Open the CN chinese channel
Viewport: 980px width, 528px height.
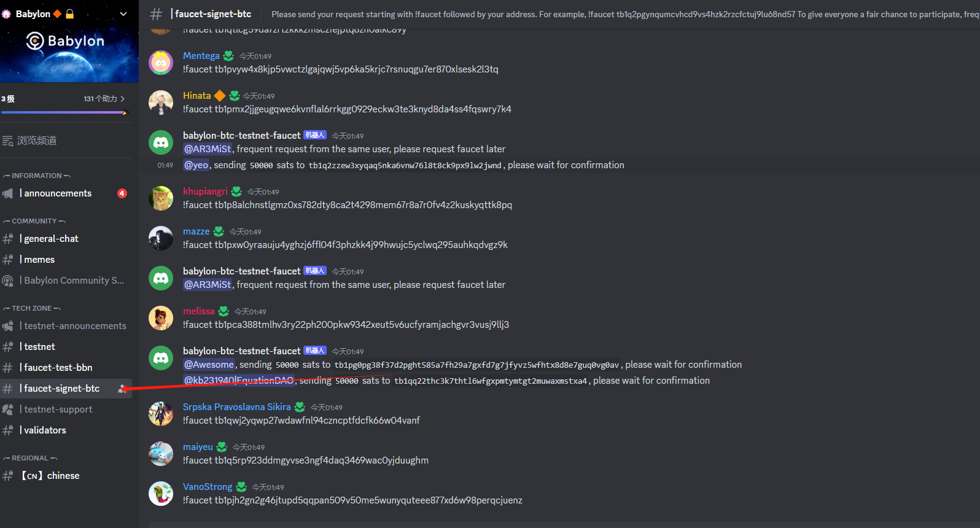click(66, 476)
